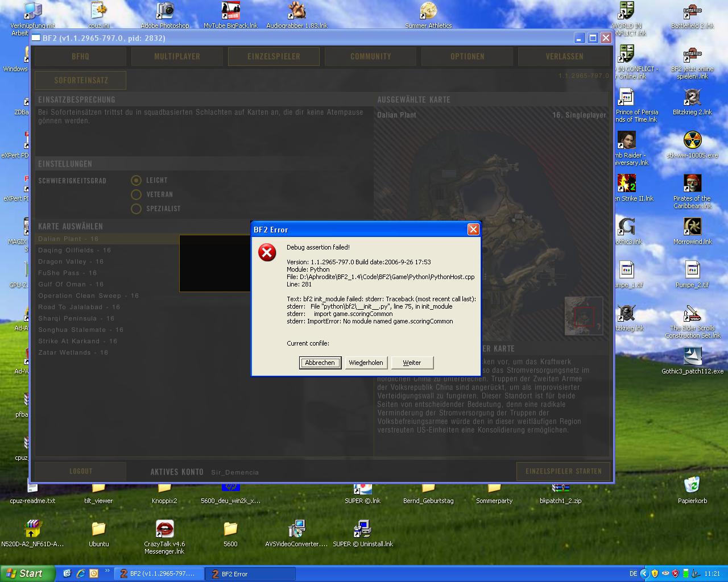The width and height of the screenshot is (728, 582).
Task: Open the Battlefield 2 desktop icon
Action: pos(692,15)
